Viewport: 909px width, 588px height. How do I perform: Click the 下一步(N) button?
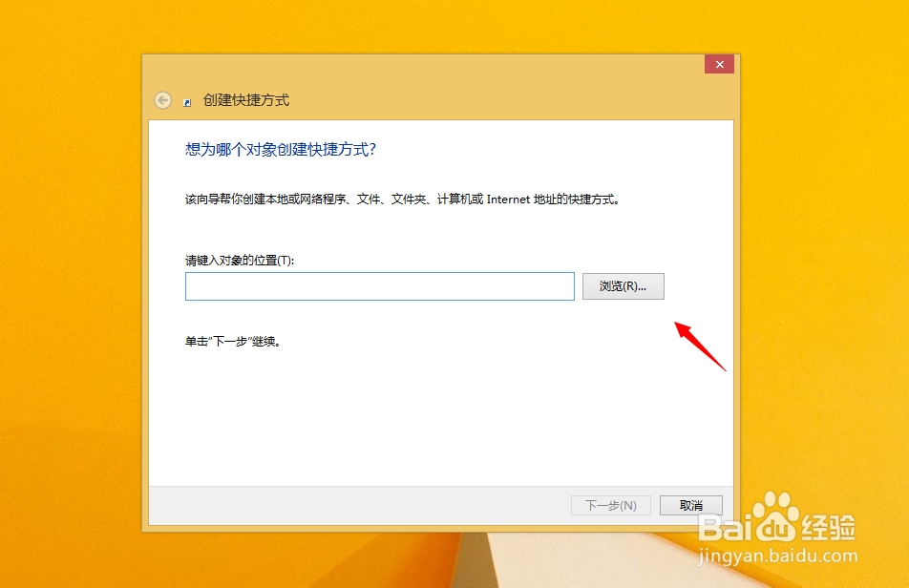pyautogui.click(x=610, y=505)
